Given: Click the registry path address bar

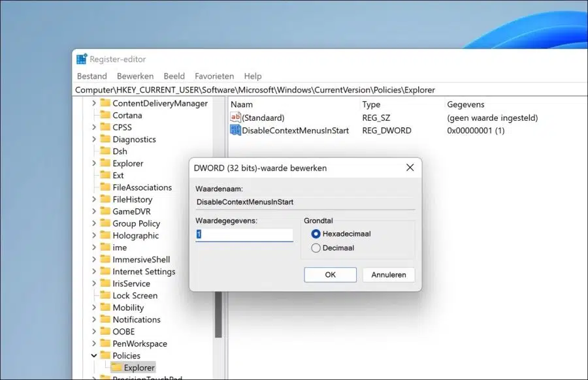Looking at the screenshot, I should [x=330, y=90].
